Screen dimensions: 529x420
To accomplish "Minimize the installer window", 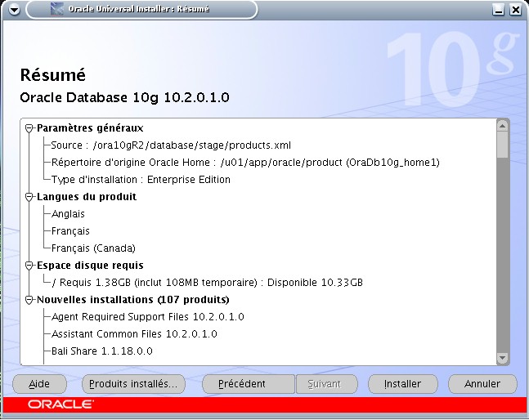I will pos(498,10).
